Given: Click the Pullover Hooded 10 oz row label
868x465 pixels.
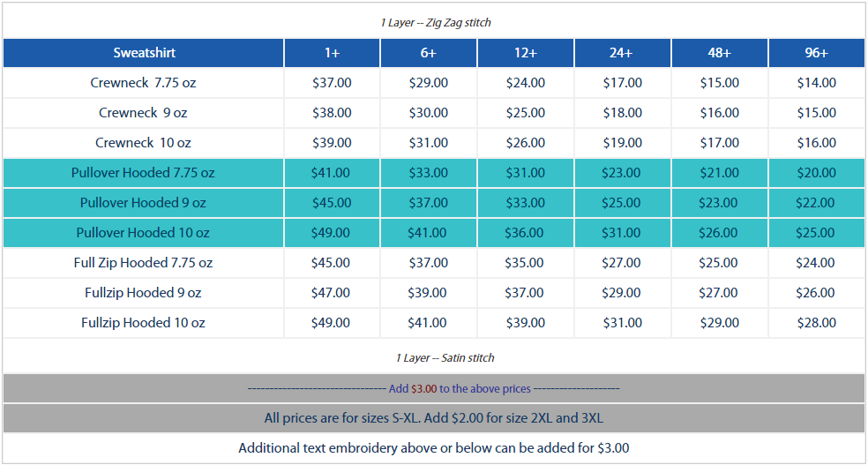Looking at the screenshot, I should pyautogui.click(x=143, y=233).
